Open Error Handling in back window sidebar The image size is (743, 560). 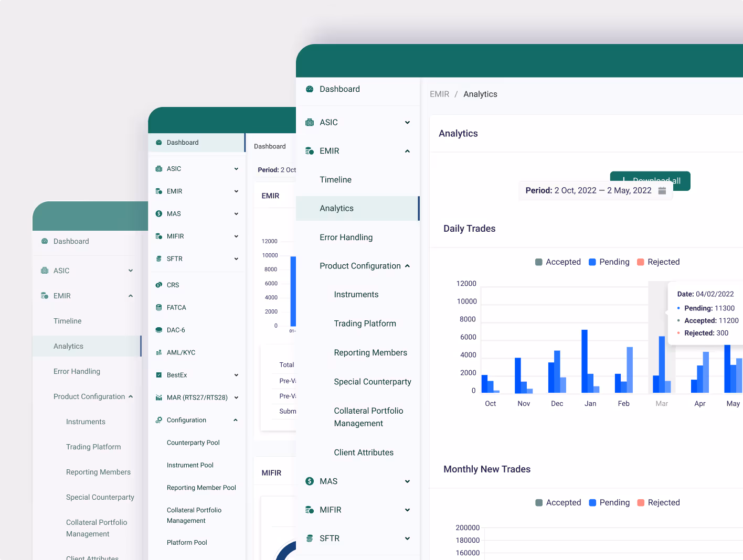[x=77, y=372]
